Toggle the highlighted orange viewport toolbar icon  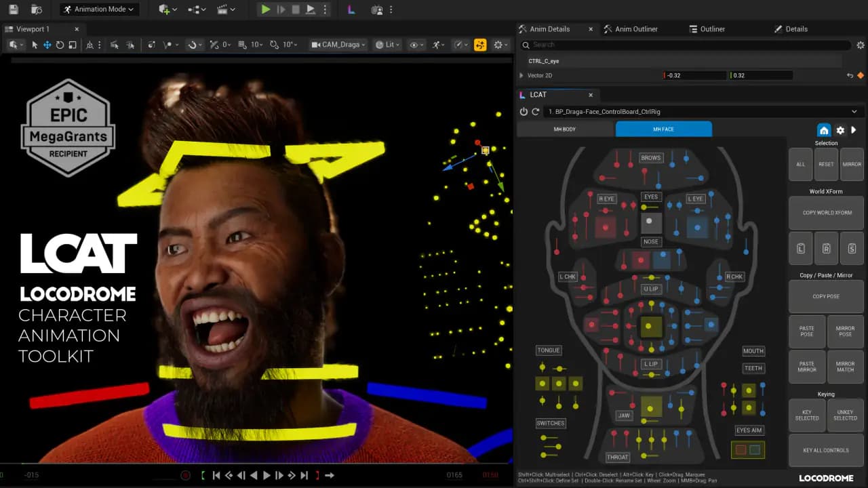(x=480, y=45)
